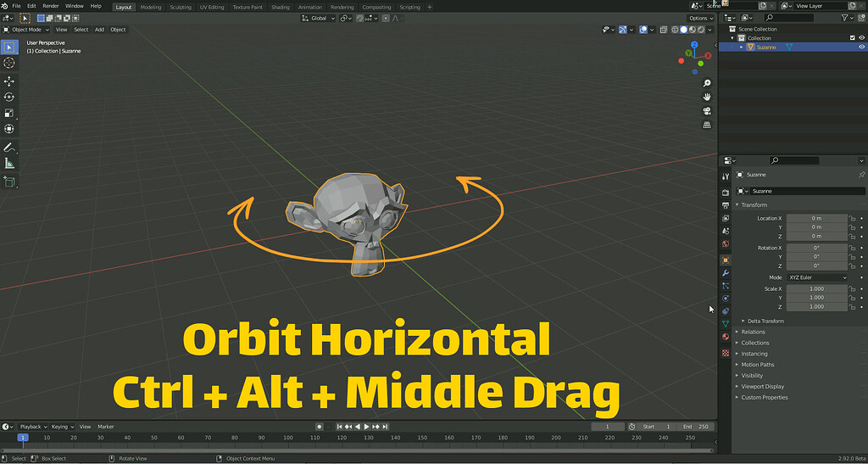868x464 pixels.
Task: Hide Collection with its eye icon
Action: (x=861, y=38)
